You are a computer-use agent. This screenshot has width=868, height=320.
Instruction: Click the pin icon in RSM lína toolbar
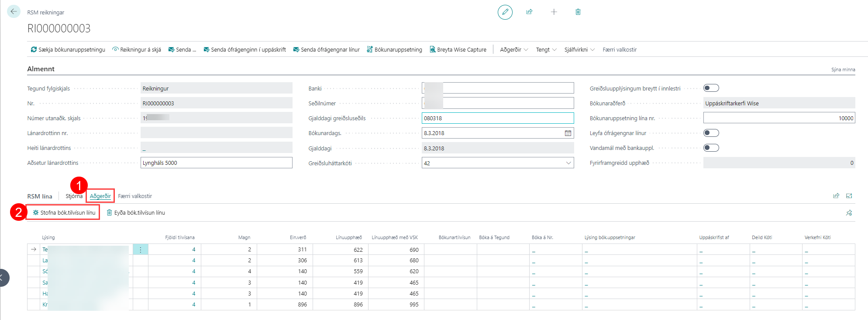click(x=849, y=213)
